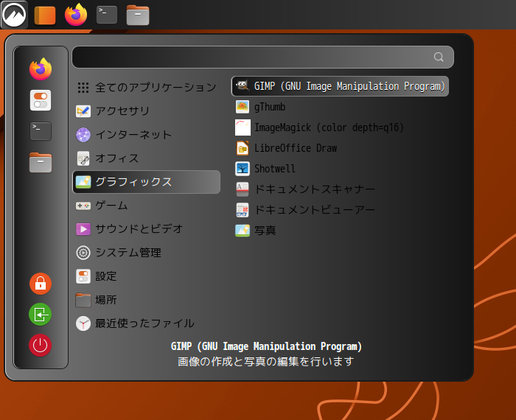Launch ドキュメントビューアー
Image resolution: width=516 pixels, height=420 pixels.
click(x=340, y=210)
